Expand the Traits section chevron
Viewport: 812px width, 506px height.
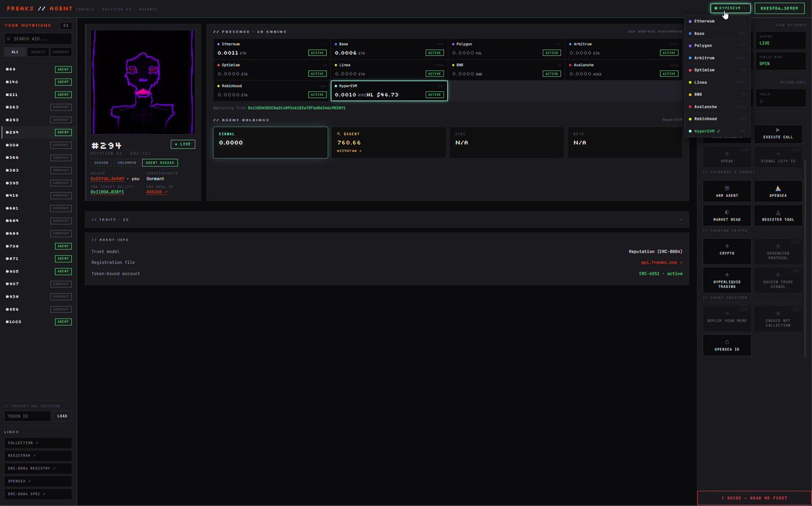[681, 219]
